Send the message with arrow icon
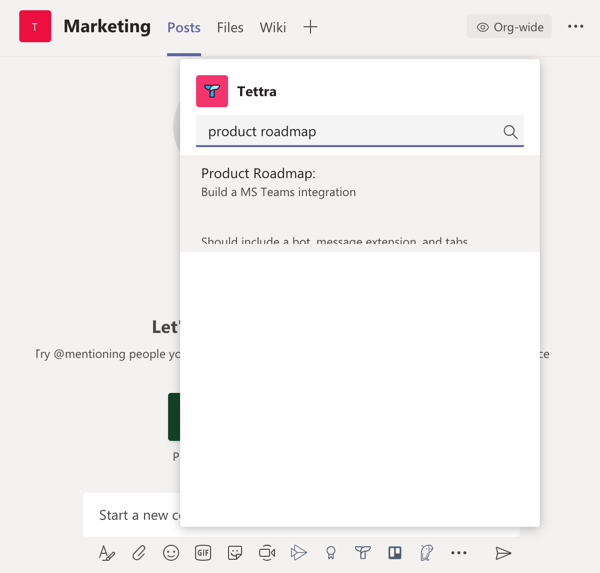 503,553
